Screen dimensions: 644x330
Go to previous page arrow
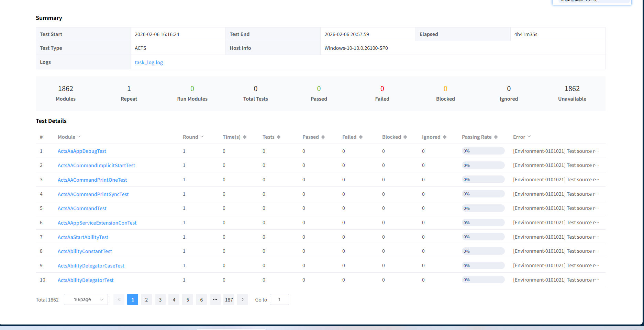[119, 299]
